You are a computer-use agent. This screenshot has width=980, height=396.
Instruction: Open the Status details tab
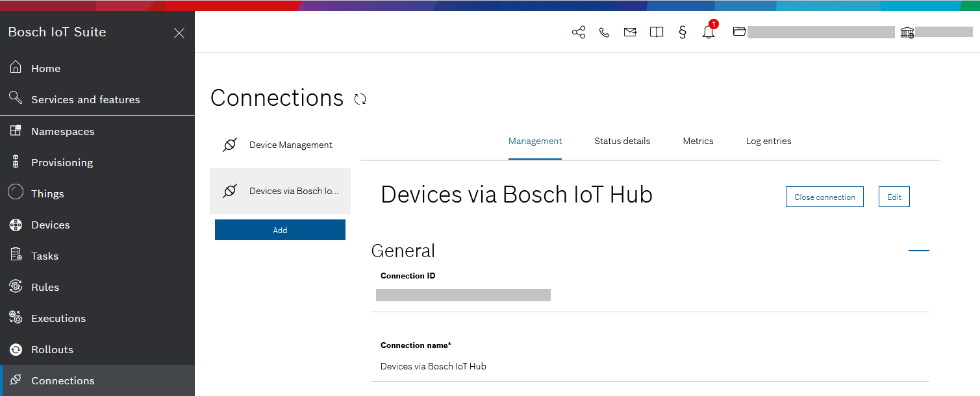tap(622, 141)
